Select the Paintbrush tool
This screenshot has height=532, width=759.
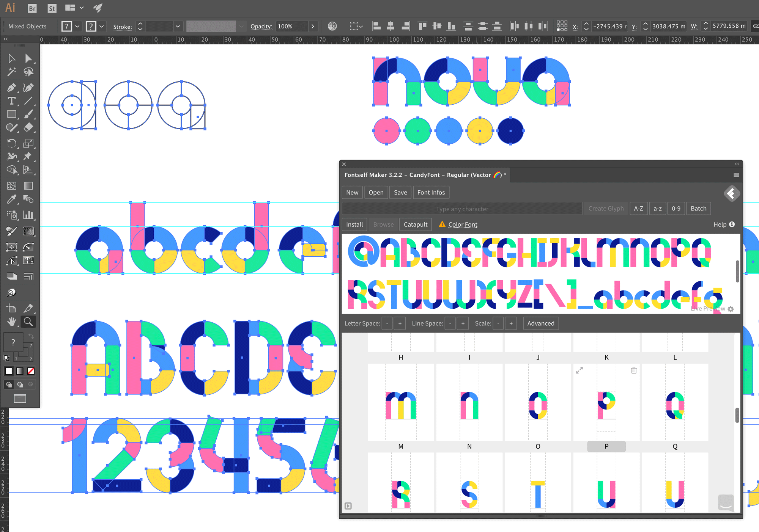(x=28, y=114)
